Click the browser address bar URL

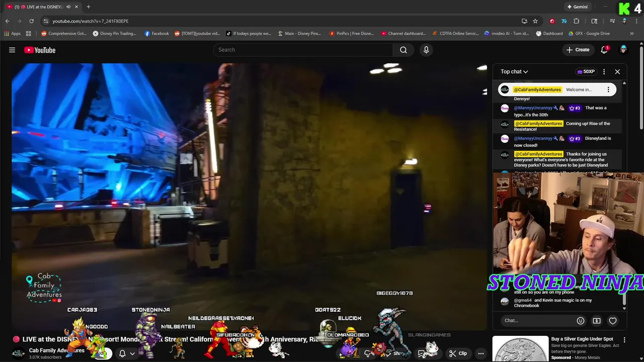pyautogui.click(x=91, y=21)
